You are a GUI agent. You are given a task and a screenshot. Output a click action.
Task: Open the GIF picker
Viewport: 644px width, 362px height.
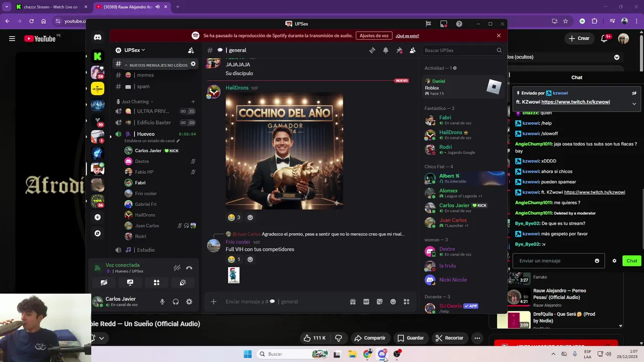pyautogui.click(x=366, y=302)
